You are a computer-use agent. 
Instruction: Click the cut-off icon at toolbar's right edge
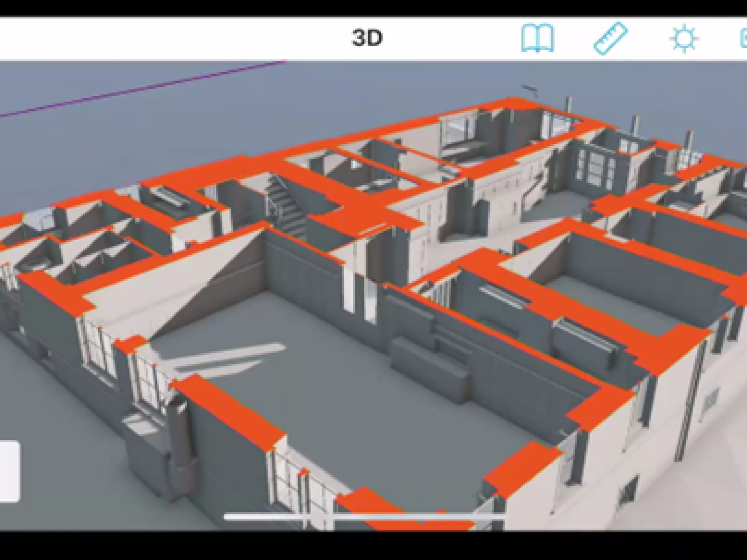point(743,39)
